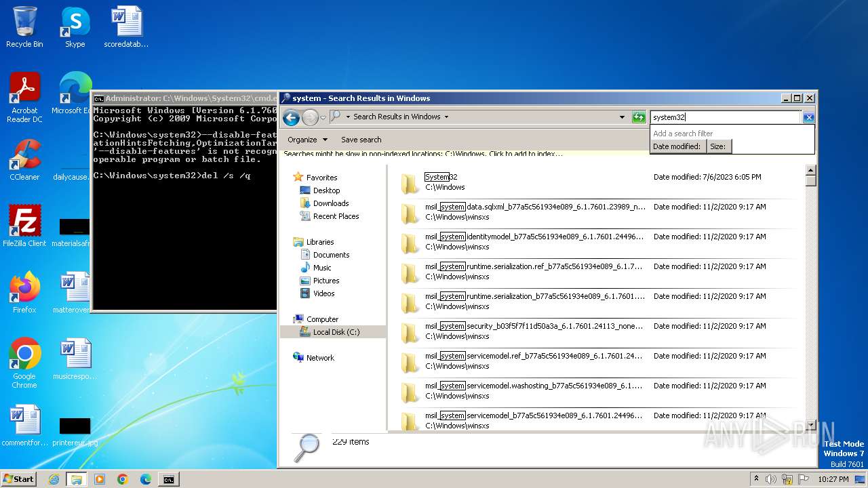Click Chrome icon in the taskbar
Image resolution: width=868 pixels, height=488 pixels.
pyautogui.click(x=123, y=479)
